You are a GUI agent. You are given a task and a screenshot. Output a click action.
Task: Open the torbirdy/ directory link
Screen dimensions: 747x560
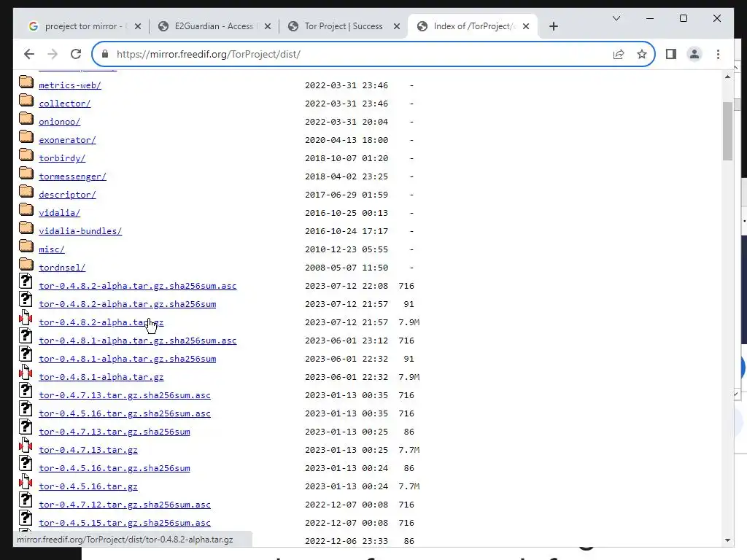62,158
